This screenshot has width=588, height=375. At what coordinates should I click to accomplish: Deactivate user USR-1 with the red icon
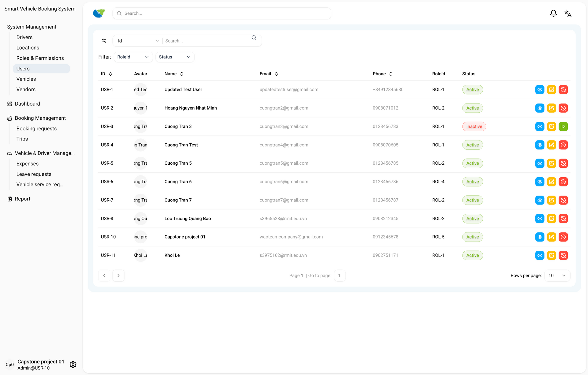pos(563,90)
